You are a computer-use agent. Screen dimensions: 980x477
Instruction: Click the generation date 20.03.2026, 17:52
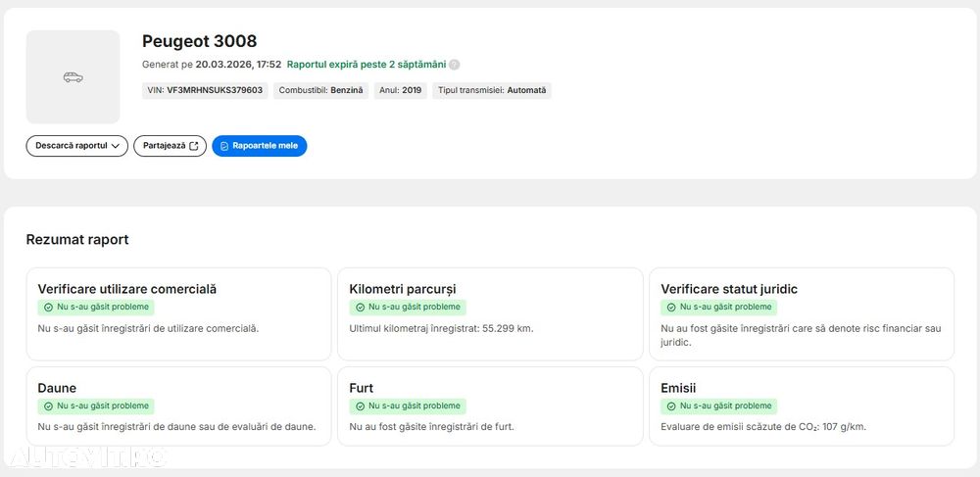238,65
